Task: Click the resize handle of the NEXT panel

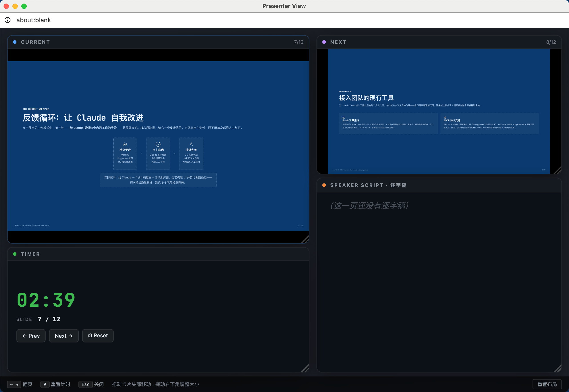Action: [558, 170]
